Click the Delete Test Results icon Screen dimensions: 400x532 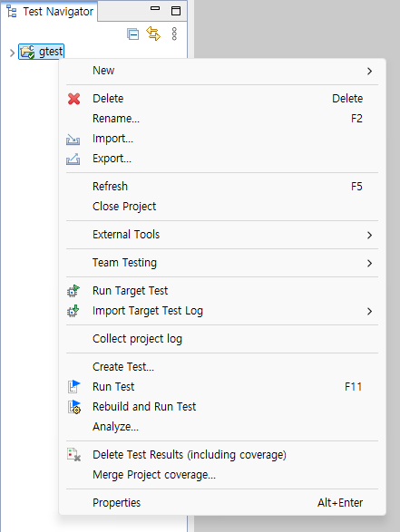[x=73, y=455]
